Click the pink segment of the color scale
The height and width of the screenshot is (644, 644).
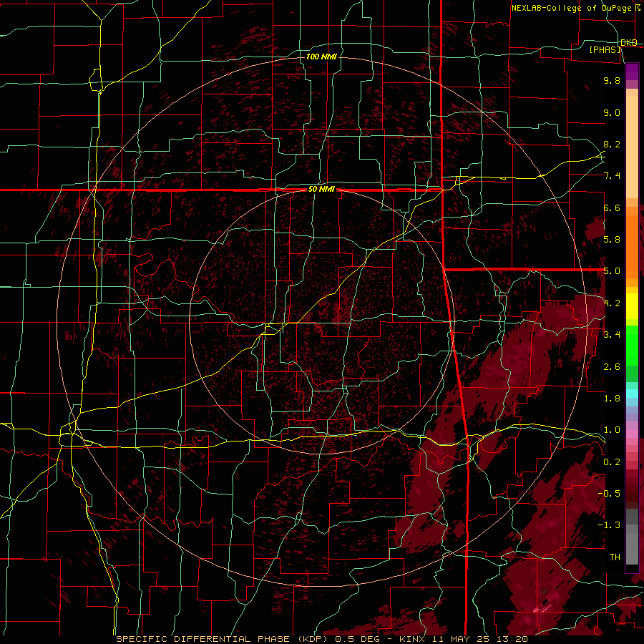(x=632, y=434)
